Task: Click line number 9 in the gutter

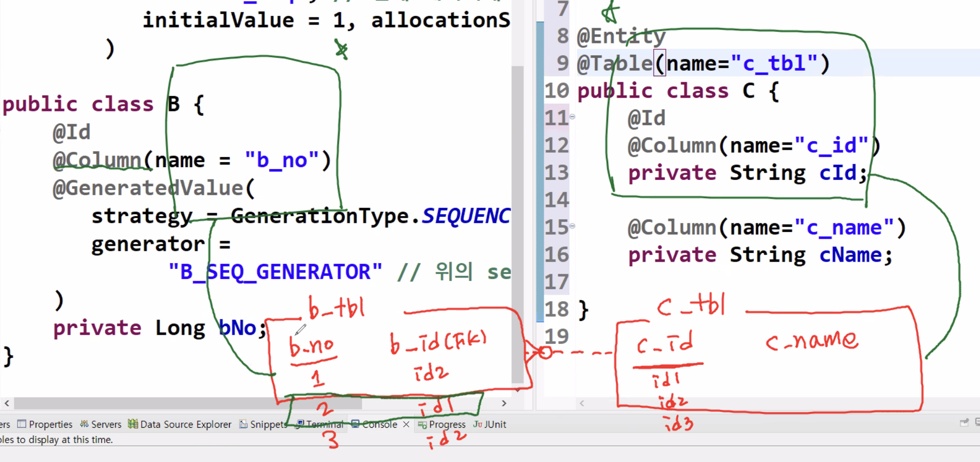Action: click(563, 63)
